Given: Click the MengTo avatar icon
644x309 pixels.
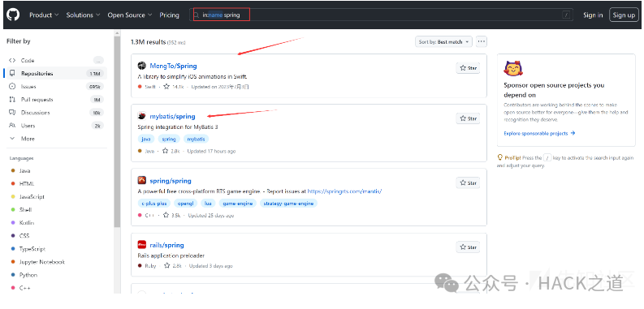Looking at the screenshot, I should pyautogui.click(x=141, y=66).
